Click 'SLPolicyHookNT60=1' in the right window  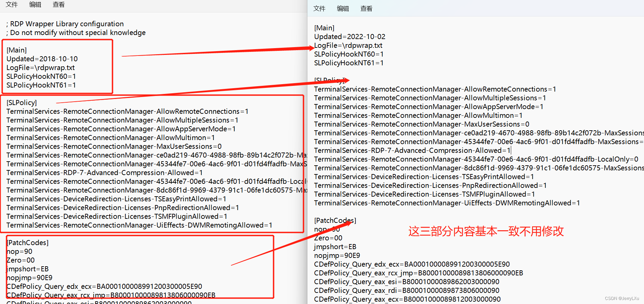click(349, 54)
